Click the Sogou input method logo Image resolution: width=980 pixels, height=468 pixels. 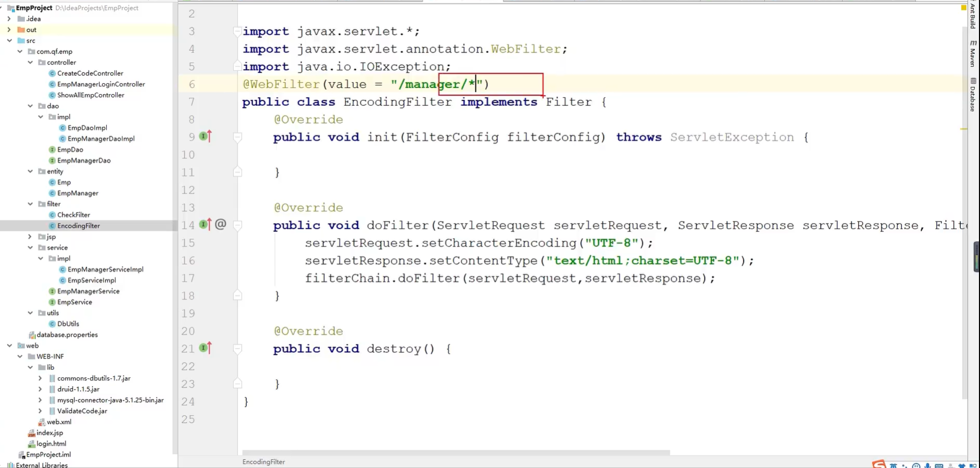tap(879, 464)
